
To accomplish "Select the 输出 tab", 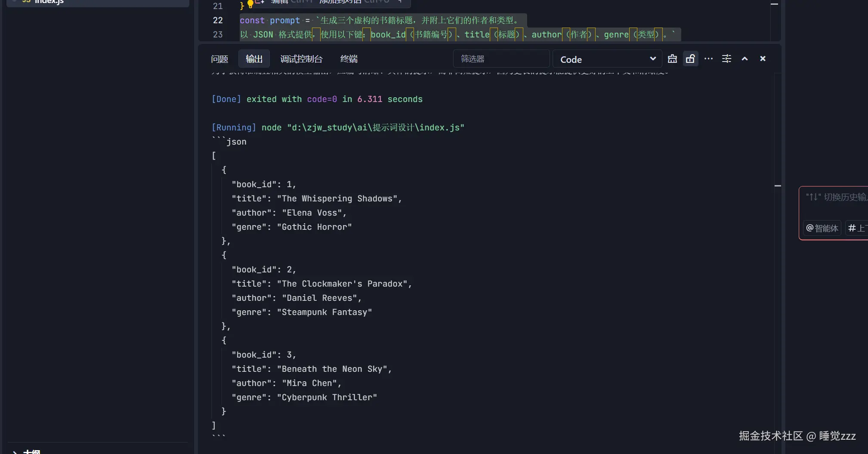I will (x=254, y=59).
